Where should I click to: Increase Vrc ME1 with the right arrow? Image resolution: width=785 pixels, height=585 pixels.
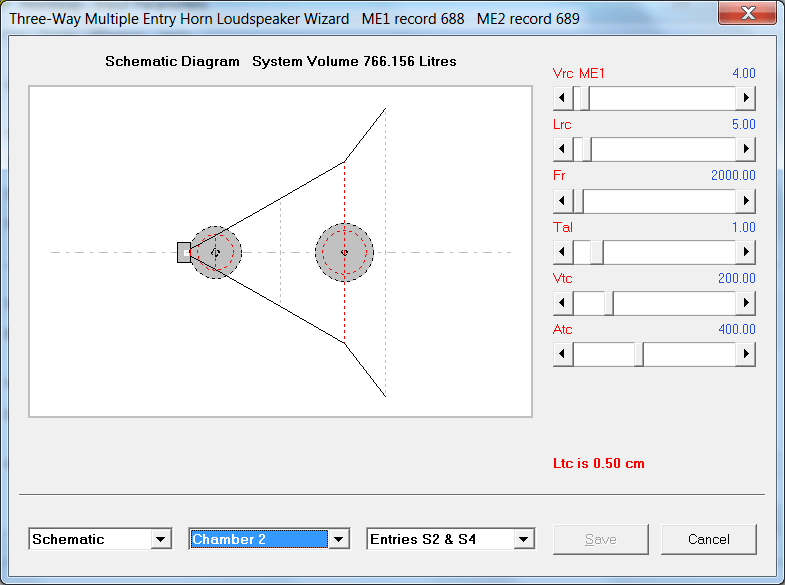pos(745,98)
